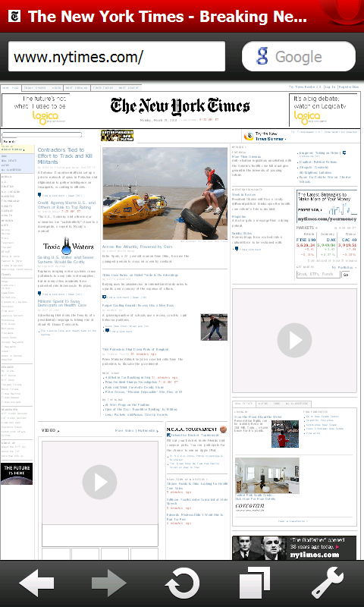The height and width of the screenshot is (607, 364).
Task: Click the Go button beside stock quotes
Action: (346, 275)
